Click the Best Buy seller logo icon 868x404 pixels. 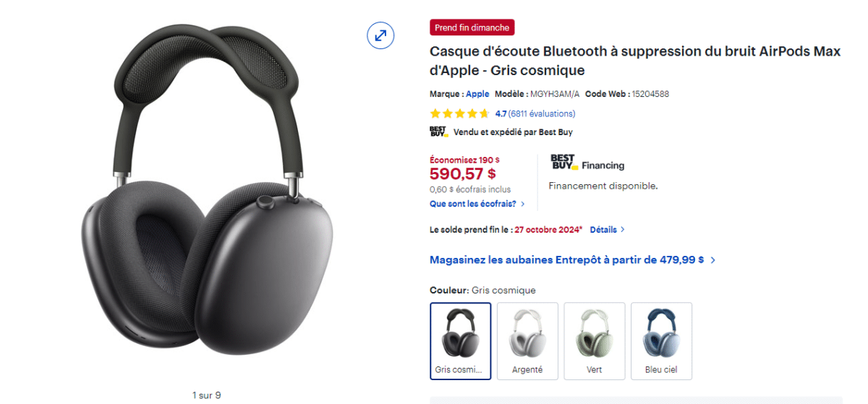click(x=438, y=132)
